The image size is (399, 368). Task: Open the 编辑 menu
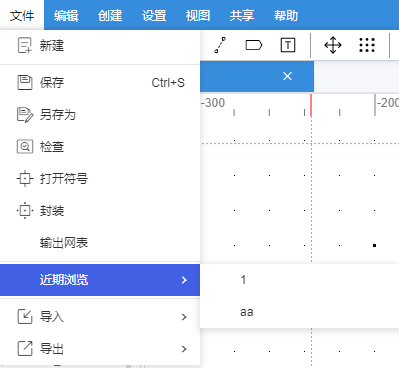66,15
